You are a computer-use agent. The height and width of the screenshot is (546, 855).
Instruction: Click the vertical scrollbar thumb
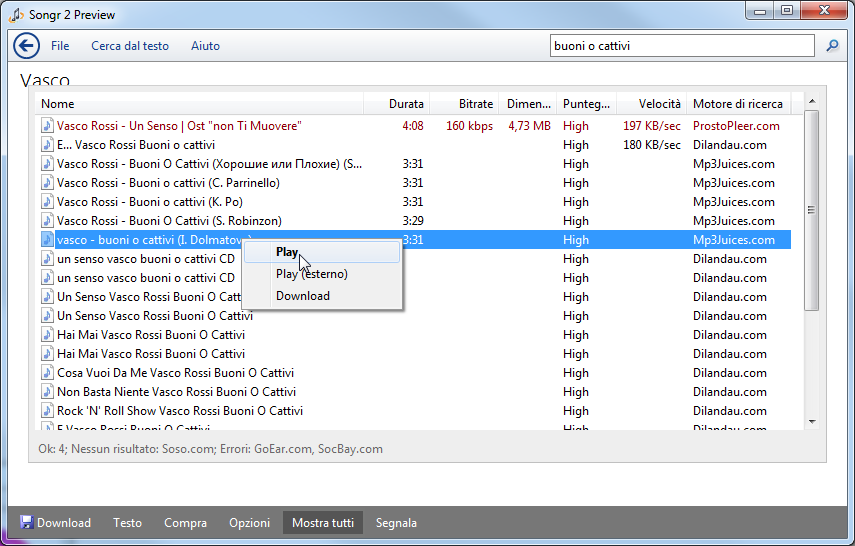pos(812,210)
